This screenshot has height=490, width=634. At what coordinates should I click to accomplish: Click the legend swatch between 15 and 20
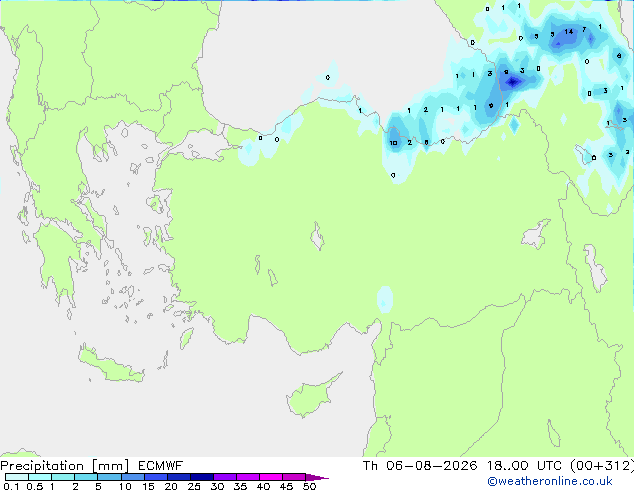click(155, 477)
